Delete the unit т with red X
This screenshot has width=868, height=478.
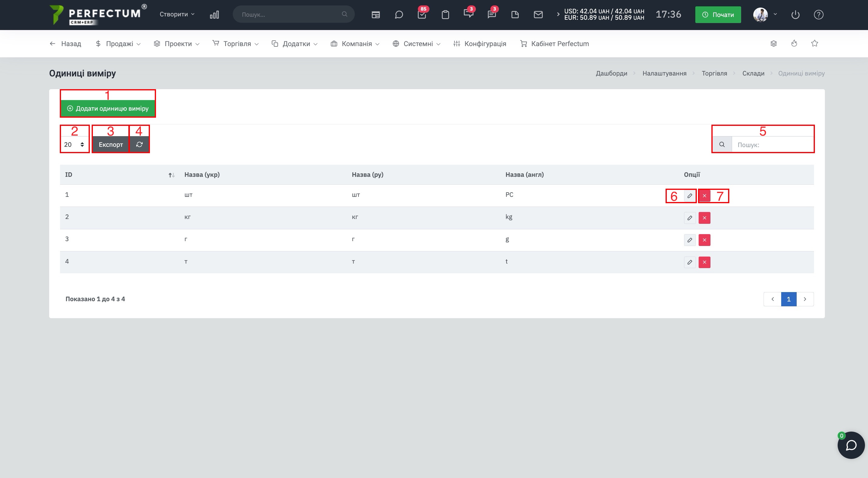point(704,262)
